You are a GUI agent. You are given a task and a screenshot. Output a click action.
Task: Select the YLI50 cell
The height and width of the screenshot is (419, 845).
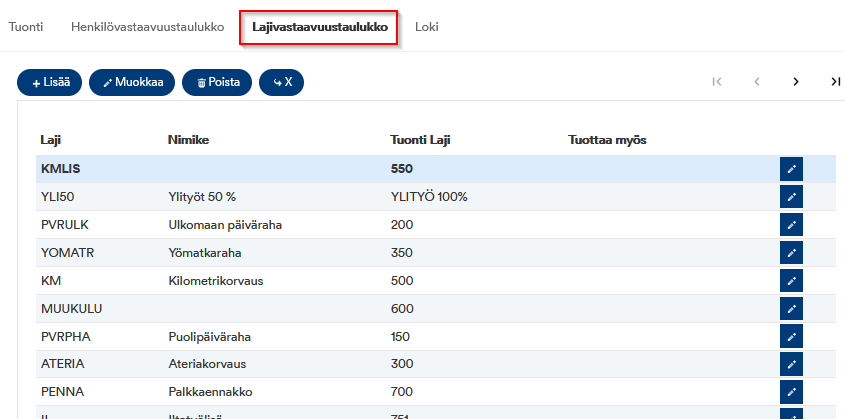point(57,197)
